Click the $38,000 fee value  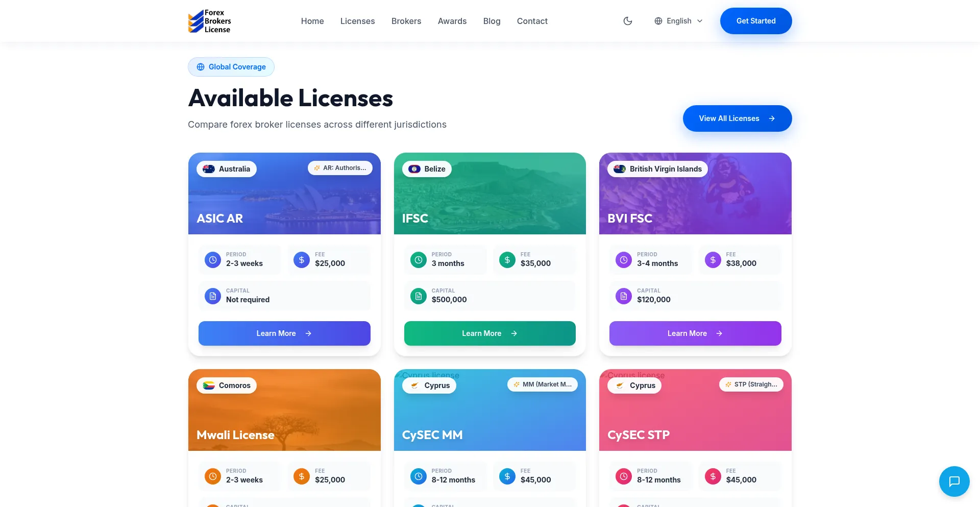(x=741, y=263)
